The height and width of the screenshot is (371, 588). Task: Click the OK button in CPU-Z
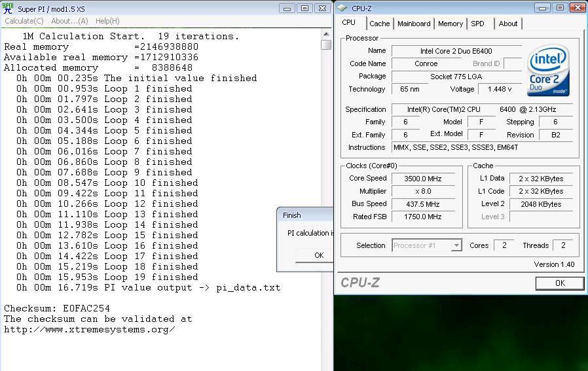(x=559, y=283)
